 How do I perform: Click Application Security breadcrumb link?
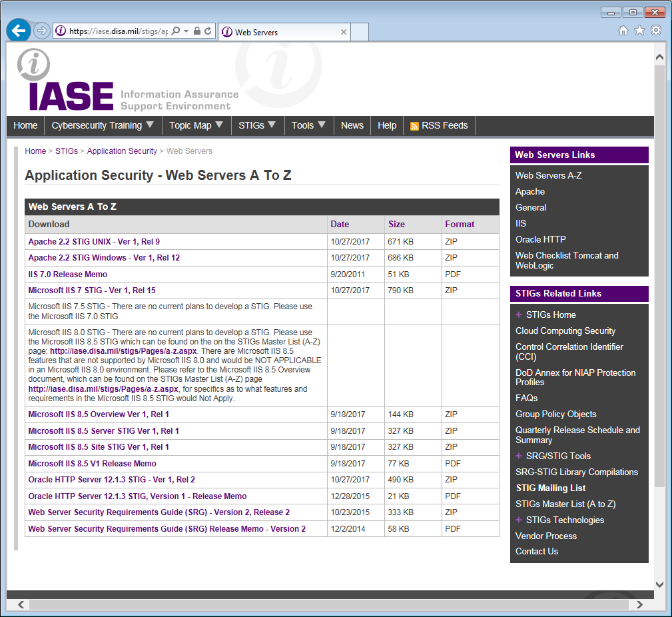122,151
